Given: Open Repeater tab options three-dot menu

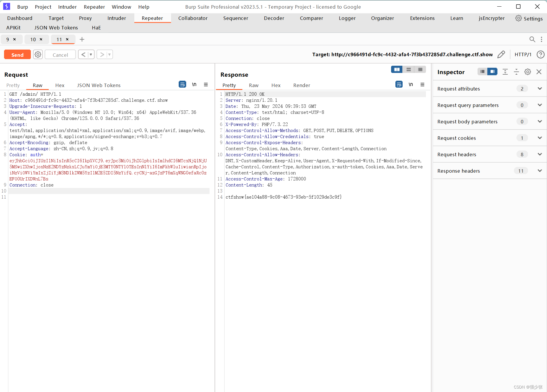Looking at the screenshot, I should coord(542,39).
